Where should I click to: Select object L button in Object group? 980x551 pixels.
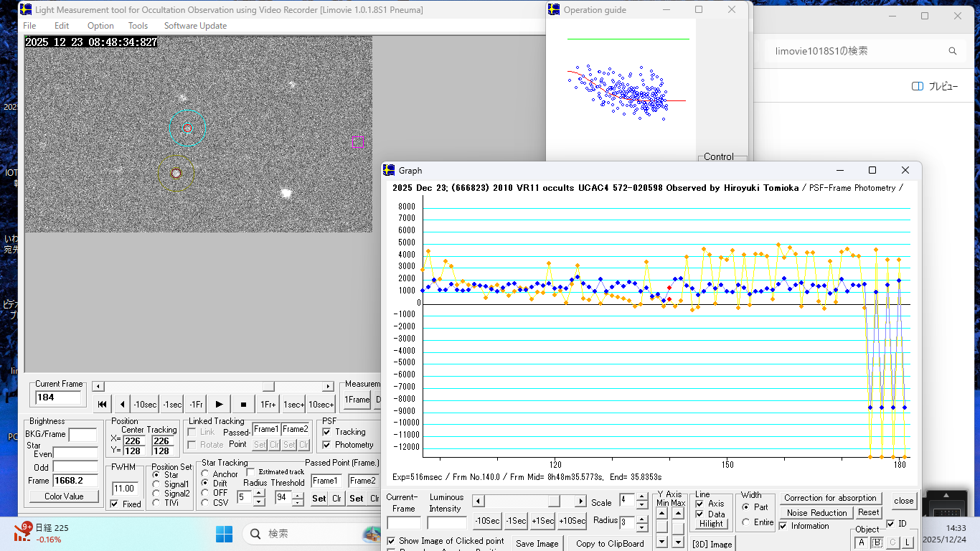coord(908,542)
